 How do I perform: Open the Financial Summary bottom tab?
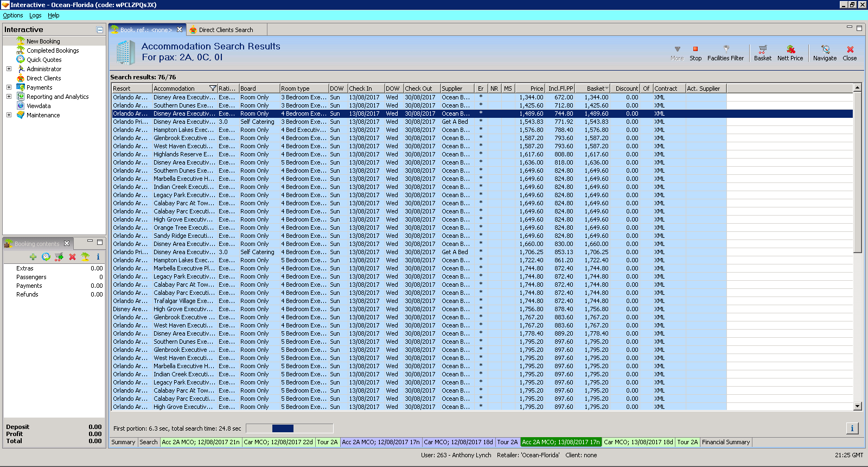pyautogui.click(x=725, y=442)
